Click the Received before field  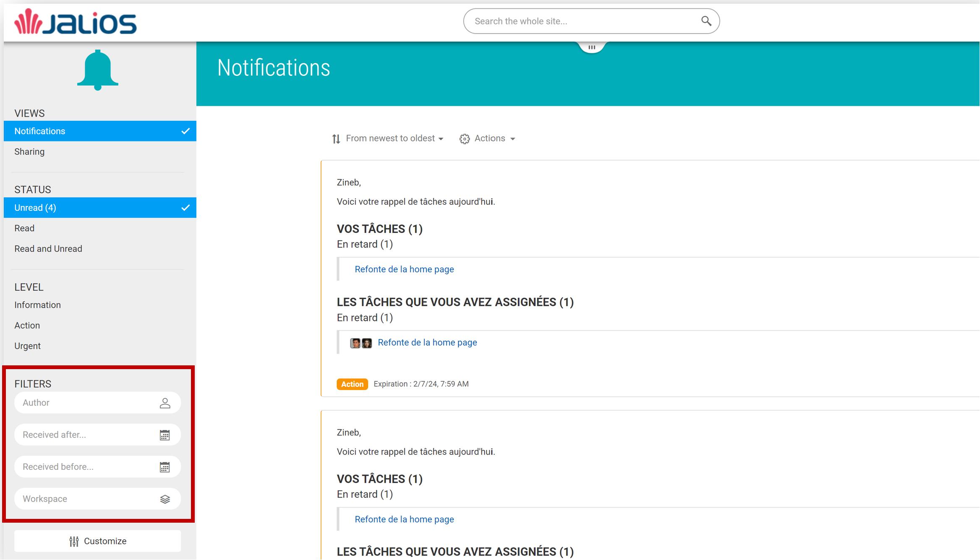(97, 467)
